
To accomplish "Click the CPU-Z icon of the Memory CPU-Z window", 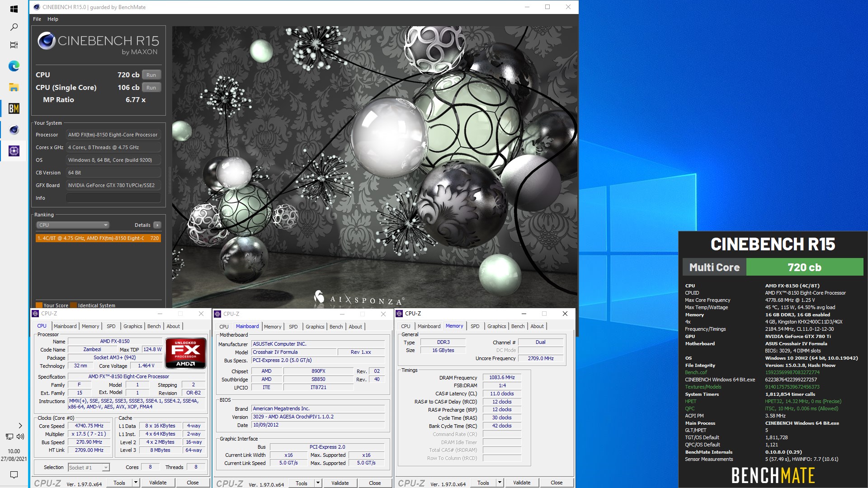I will (x=399, y=314).
